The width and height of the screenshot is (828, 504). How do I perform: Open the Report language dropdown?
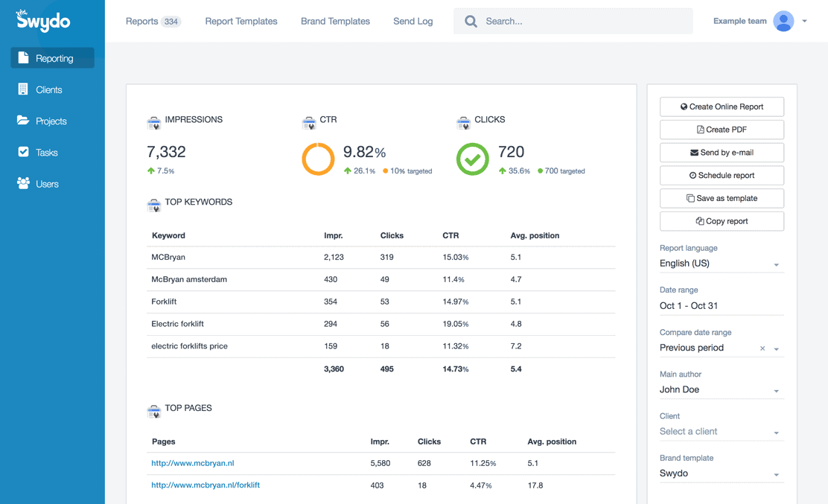720,263
